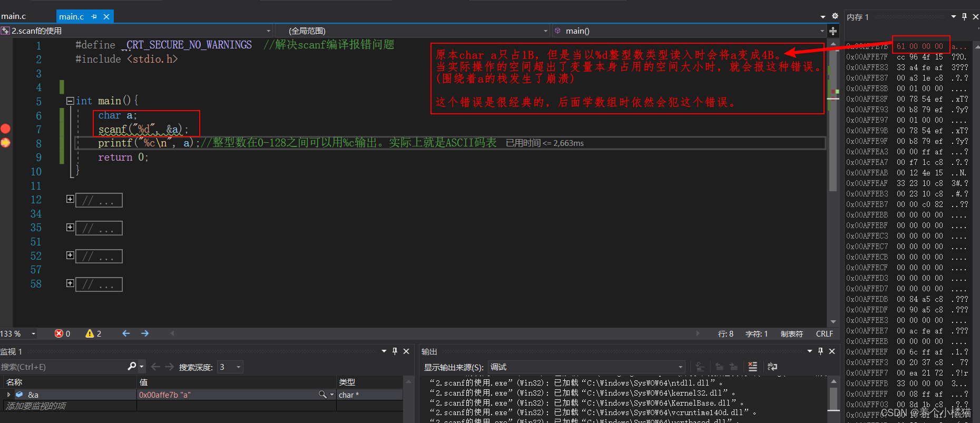Expand the collapsed comment at line 52
Image resolution: width=980 pixels, height=423 pixels.
pyautogui.click(x=70, y=255)
